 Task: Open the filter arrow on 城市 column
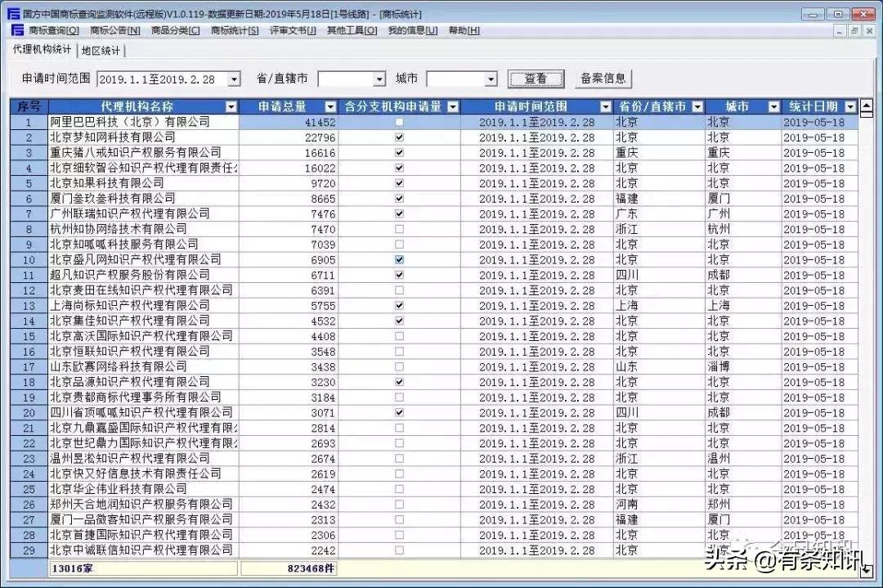click(773, 106)
